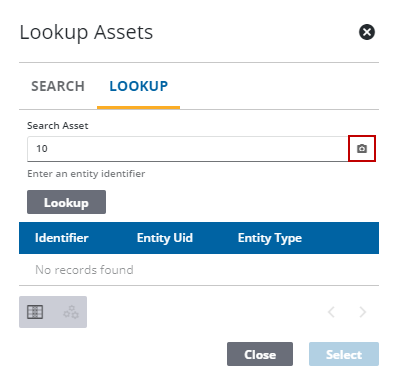Go to previous page with left chevron
This screenshot has height=390, width=398.
point(331,312)
